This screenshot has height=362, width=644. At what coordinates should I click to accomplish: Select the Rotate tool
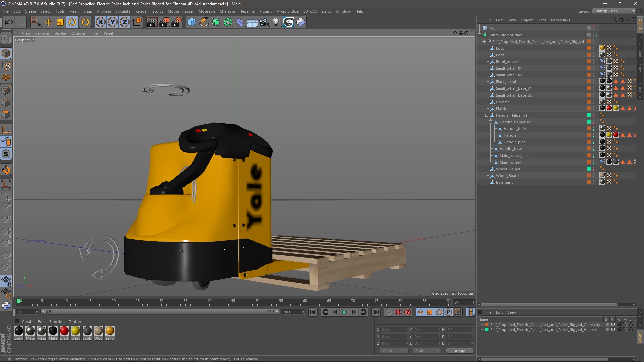[x=72, y=22]
